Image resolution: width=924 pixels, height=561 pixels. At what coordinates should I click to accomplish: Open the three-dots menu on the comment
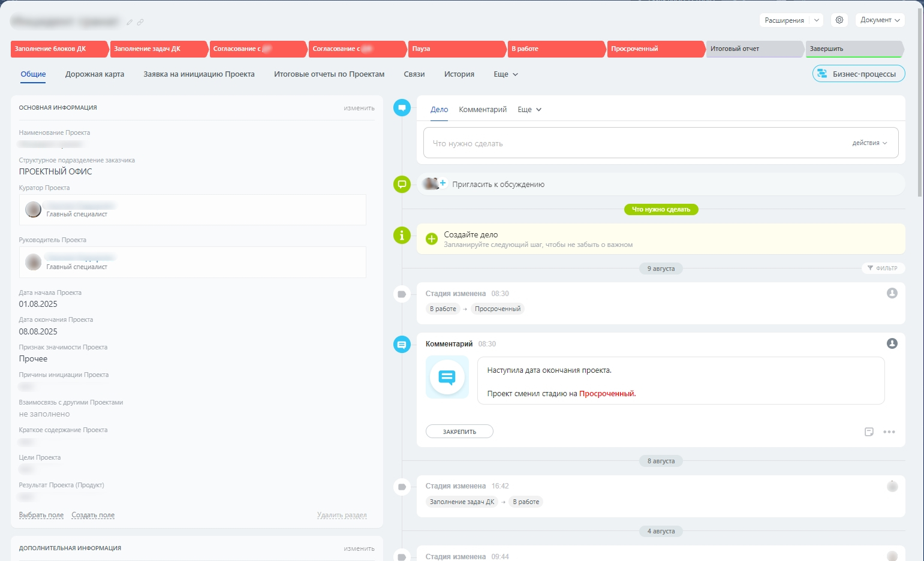click(889, 432)
